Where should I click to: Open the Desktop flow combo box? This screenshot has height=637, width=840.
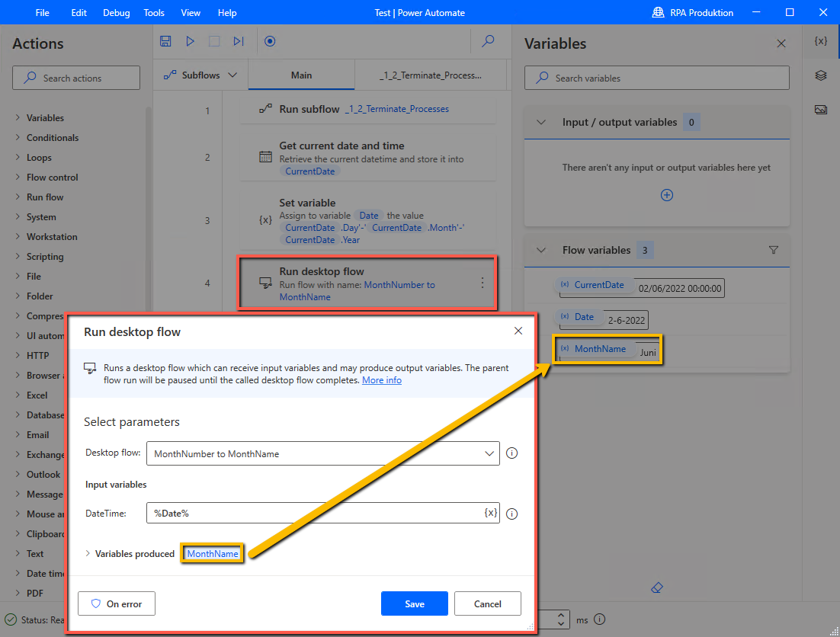323,453
